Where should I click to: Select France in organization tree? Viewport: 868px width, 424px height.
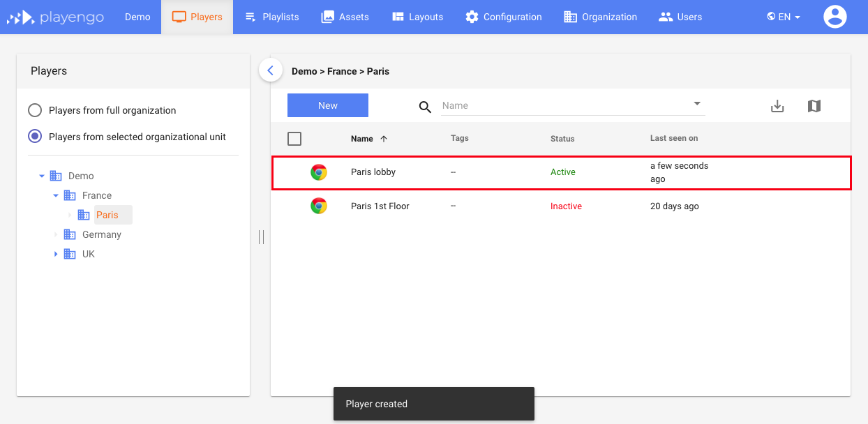(x=97, y=196)
